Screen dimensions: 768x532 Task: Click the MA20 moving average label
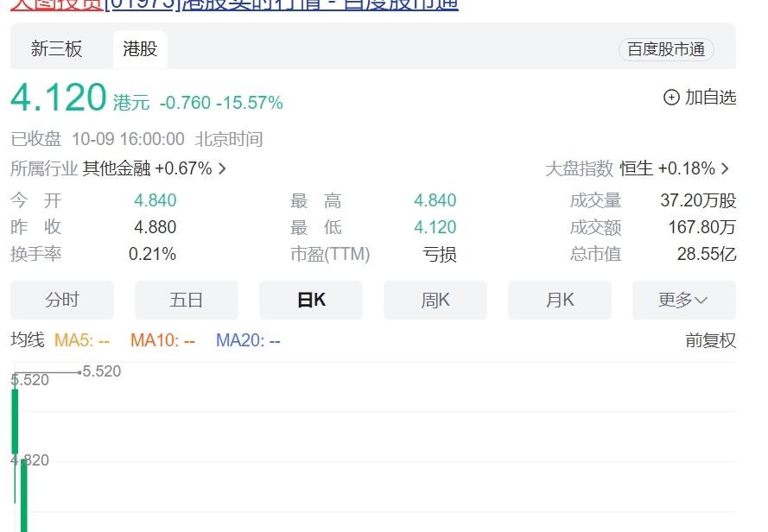point(248,341)
